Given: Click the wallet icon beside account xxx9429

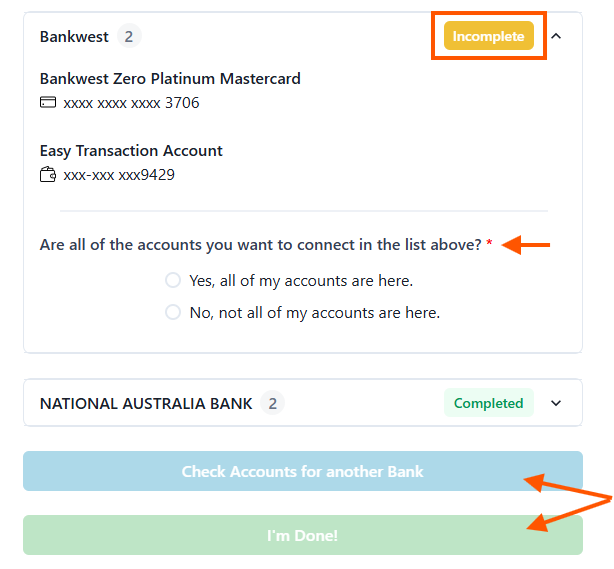Looking at the screenshot, I should 48,175.
